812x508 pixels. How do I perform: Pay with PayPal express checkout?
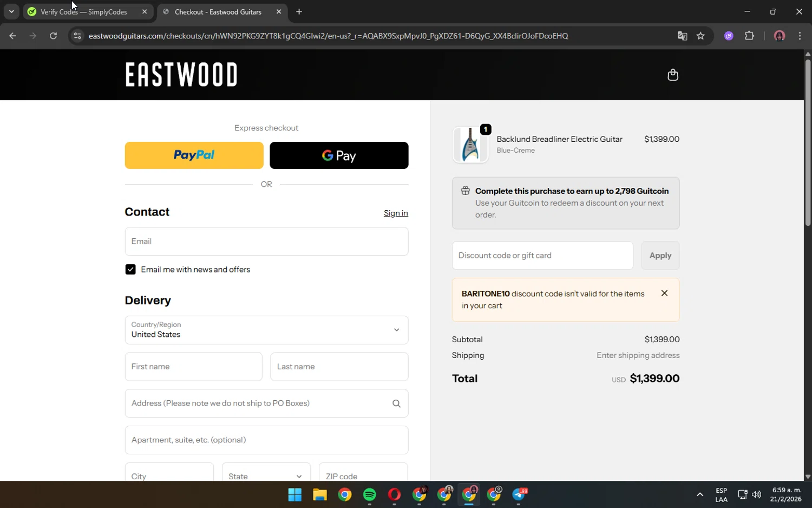194,155
